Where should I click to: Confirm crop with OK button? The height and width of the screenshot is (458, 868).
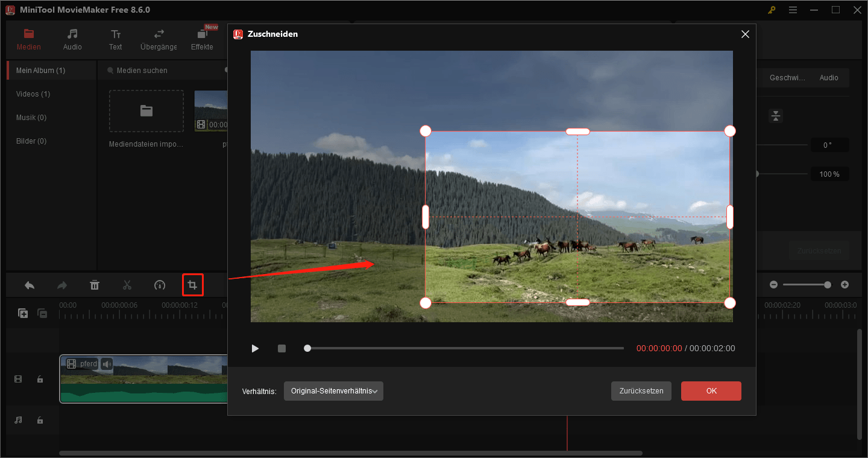point(711,391)
